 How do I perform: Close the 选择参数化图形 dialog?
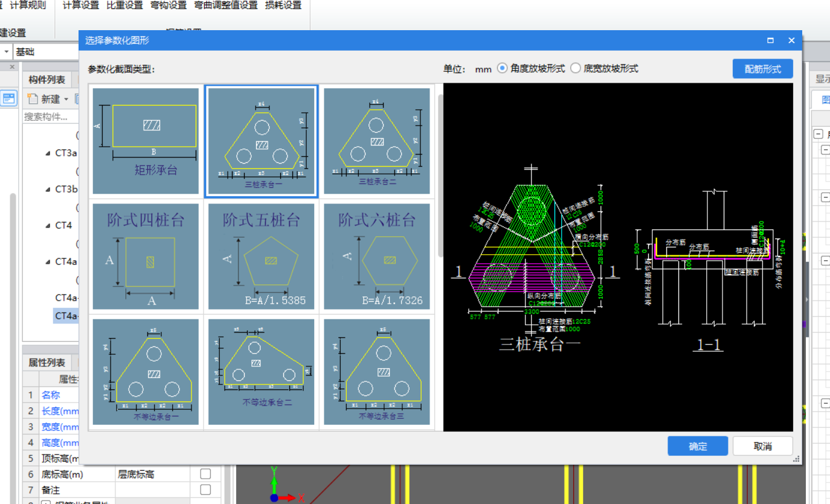(x=791, y=40)
